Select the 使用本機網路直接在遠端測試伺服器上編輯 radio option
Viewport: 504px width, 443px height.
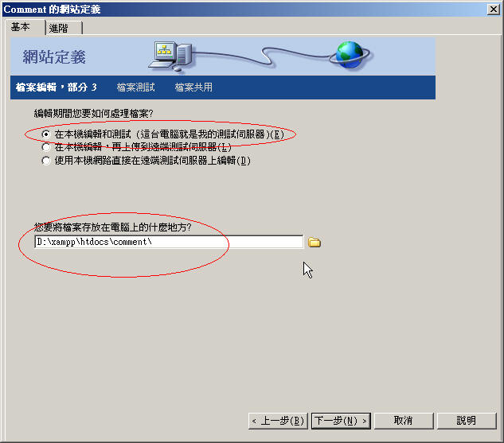pyautogui.click(x=46, y=161)
